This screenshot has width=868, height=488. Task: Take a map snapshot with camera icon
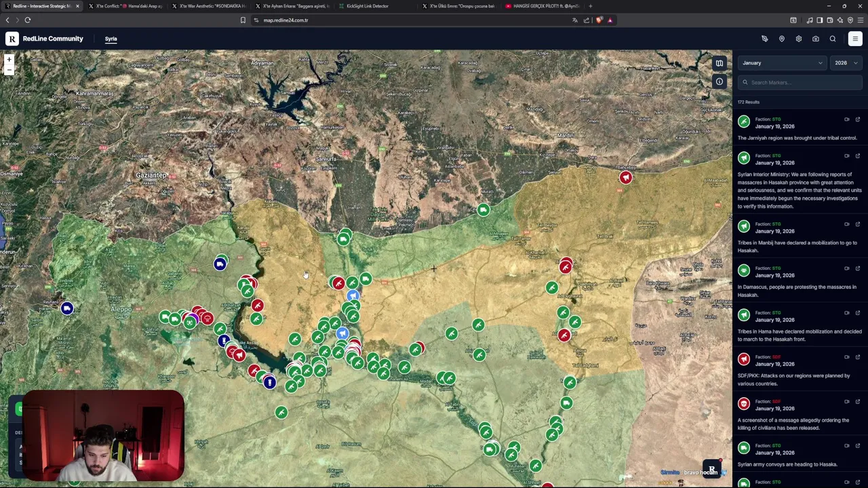(815, 39)
